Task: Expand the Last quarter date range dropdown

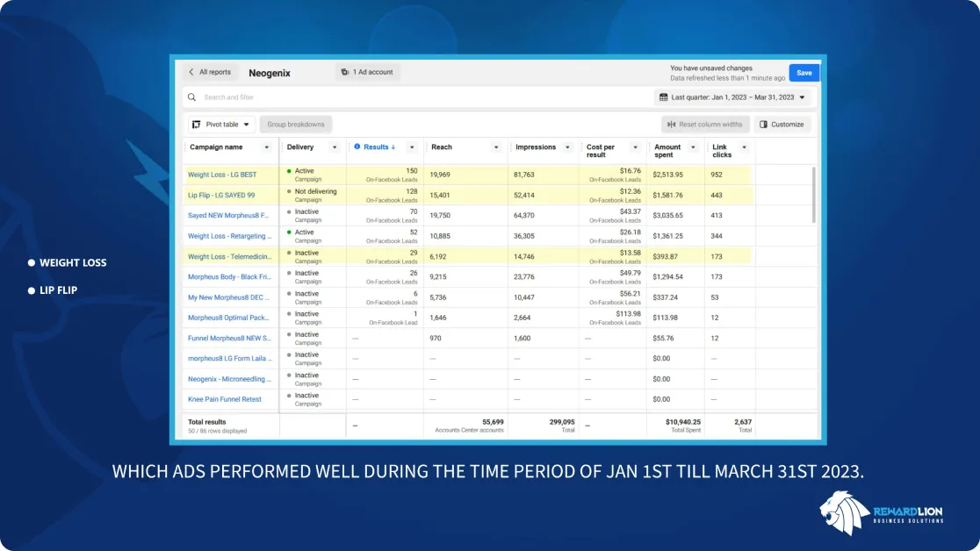Action: point(803,97)
